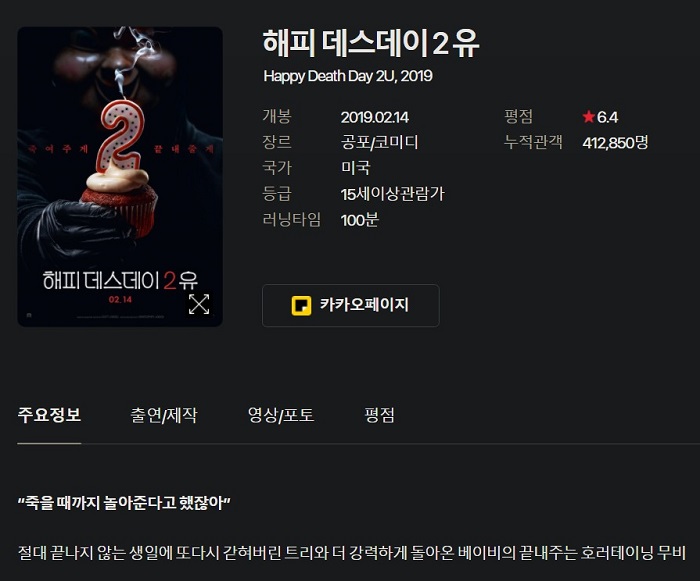Image resolution: width=700 pixels, height=581 pixels.
Task: Expand the poster with the fullscreen arrows icon
Action: click(x=199, y=304)
